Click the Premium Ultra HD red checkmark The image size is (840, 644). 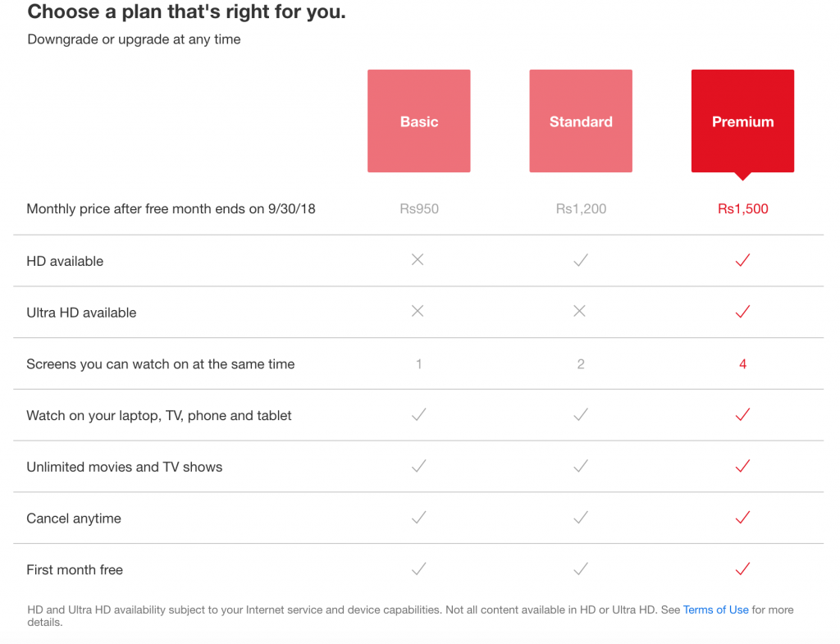pyautogui.click(x=742, y=311)
